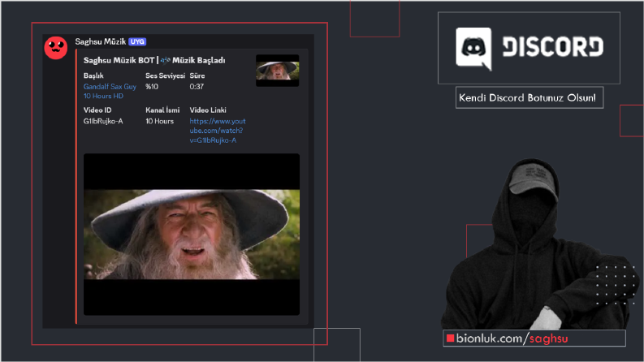Open the YouTube video link in the embed
Image resolution: width=644 pixels, height=362 pixels.
(218, 131)
